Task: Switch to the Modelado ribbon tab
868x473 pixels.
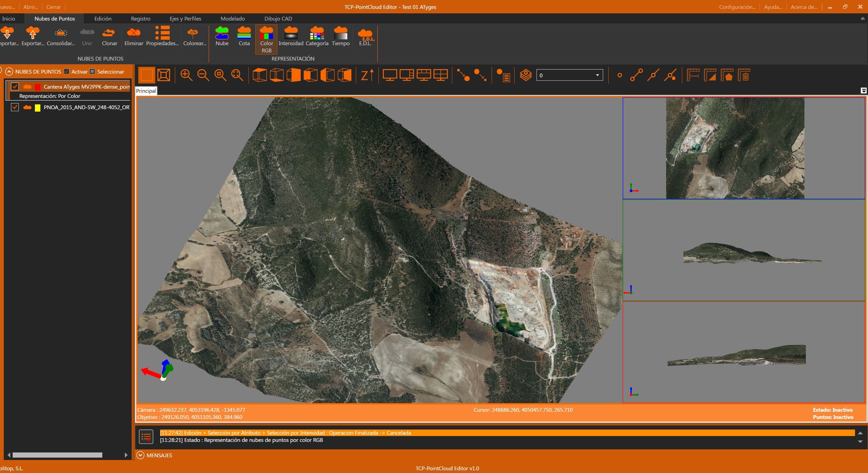Action: point(233,18)
